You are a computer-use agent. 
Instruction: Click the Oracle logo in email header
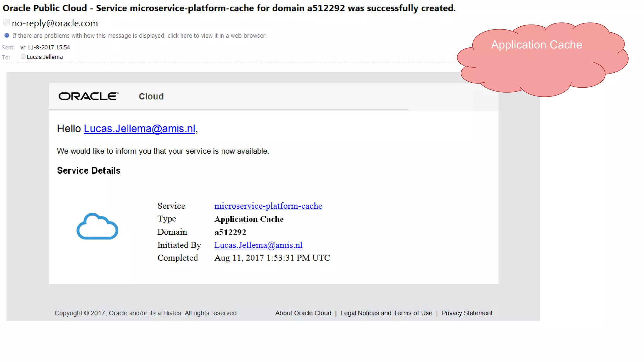click(x=89, y=96)
